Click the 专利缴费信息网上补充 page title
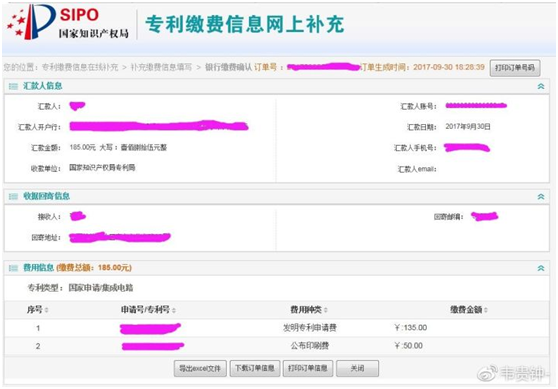558x389 pixels. pos(245,24)
